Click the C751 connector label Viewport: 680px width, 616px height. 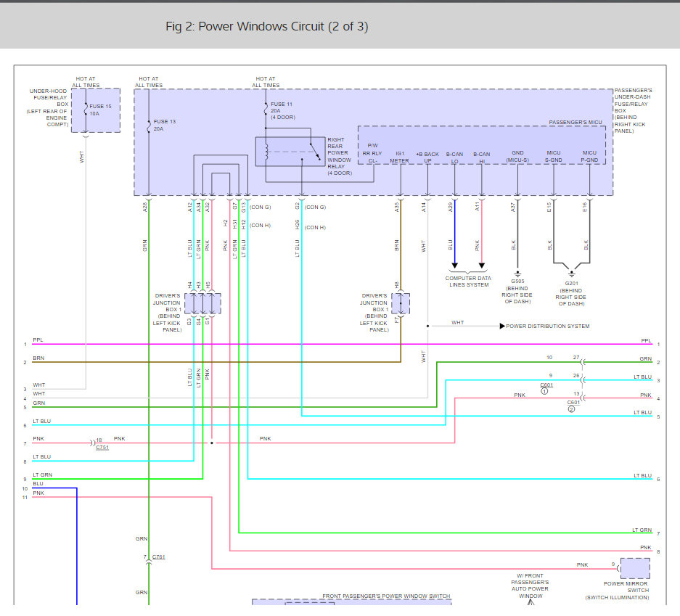[x=102, y=448]
